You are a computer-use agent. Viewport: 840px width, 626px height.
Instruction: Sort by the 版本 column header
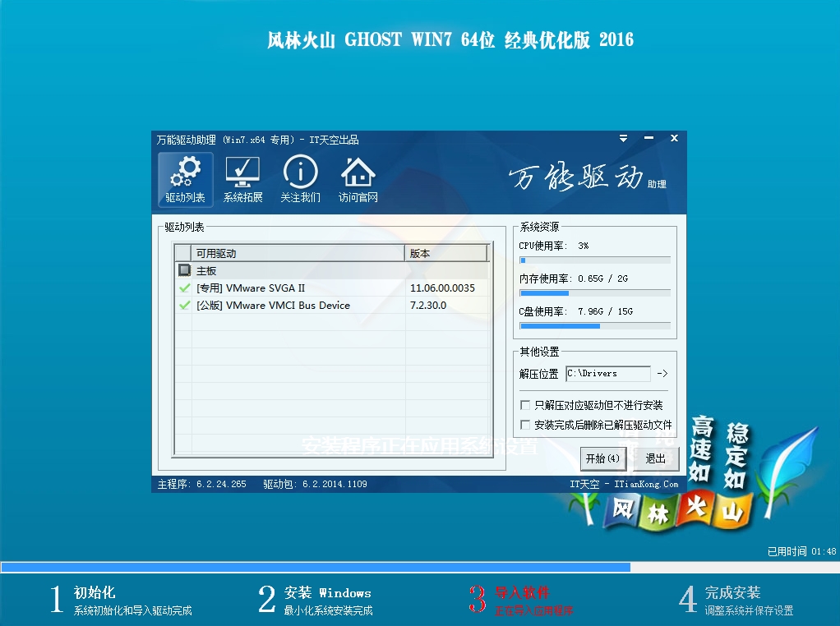click(x=446, y=253)
